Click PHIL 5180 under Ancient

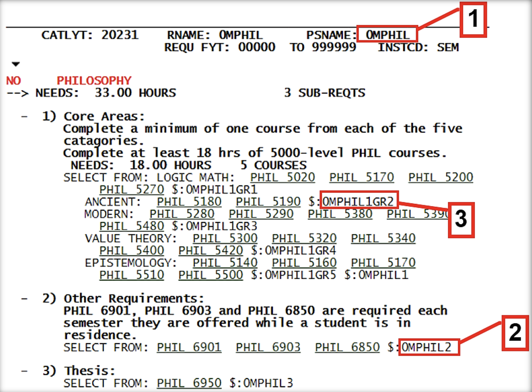point(189,202)
